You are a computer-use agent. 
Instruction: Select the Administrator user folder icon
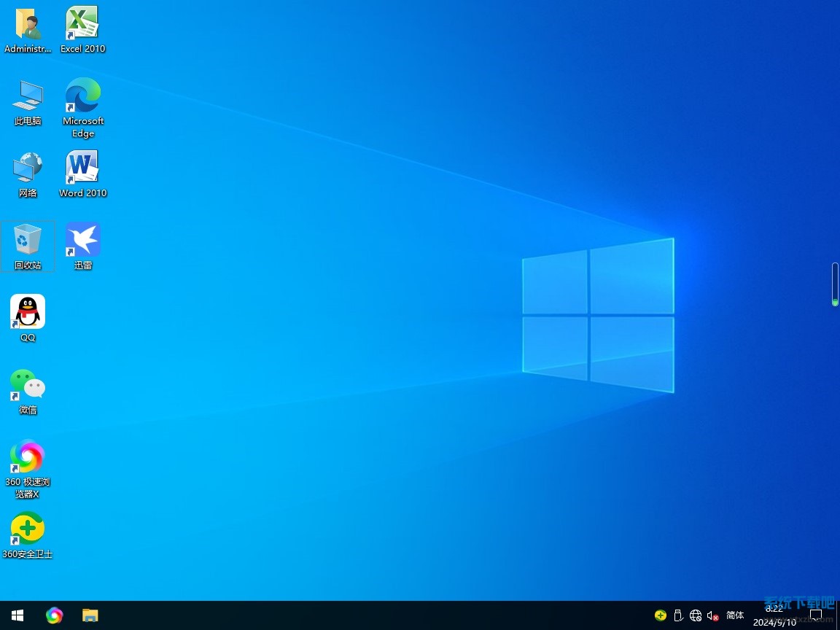pyautogui.click(x=28, y=23)
